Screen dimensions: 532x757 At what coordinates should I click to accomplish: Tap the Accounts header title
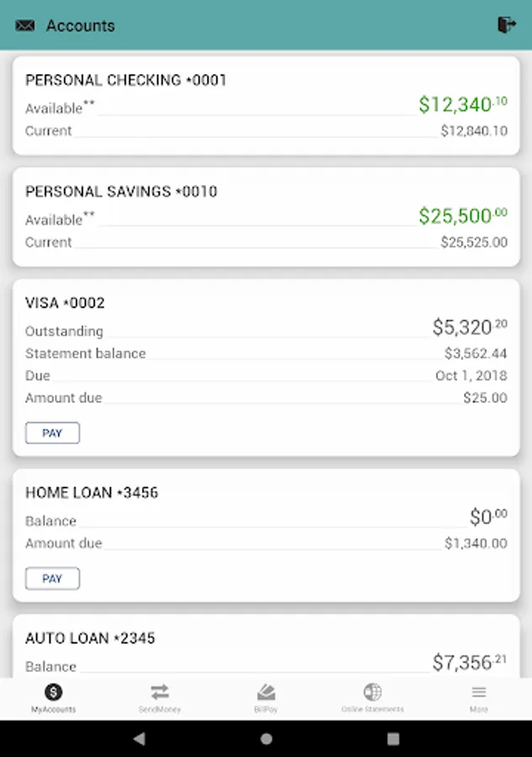[x=81, y=25]
